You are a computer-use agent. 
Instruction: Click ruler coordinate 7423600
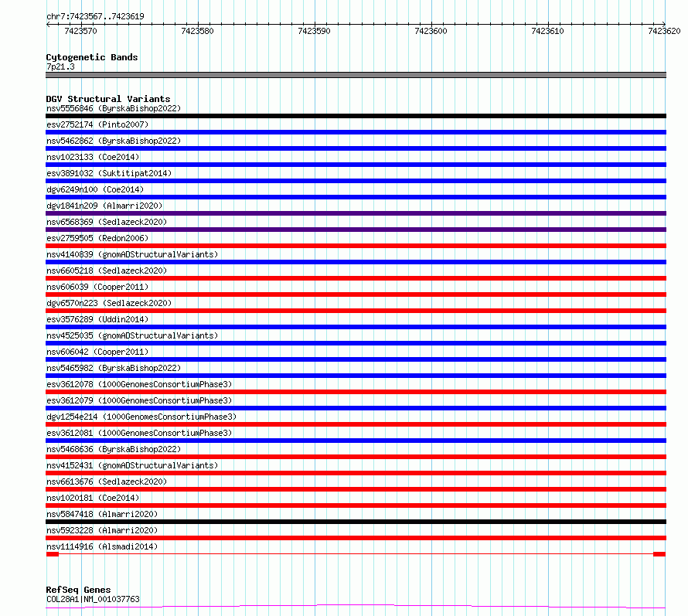point(431,31)
